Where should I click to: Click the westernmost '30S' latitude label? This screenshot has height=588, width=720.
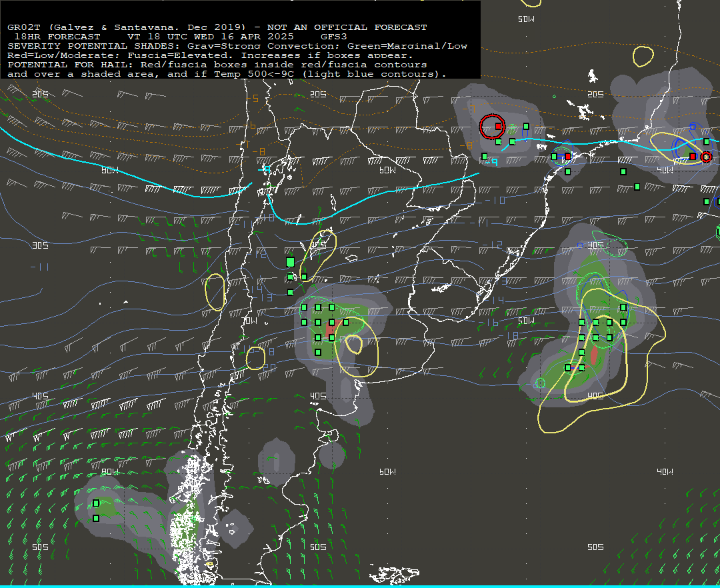click(x=41, y=245)
